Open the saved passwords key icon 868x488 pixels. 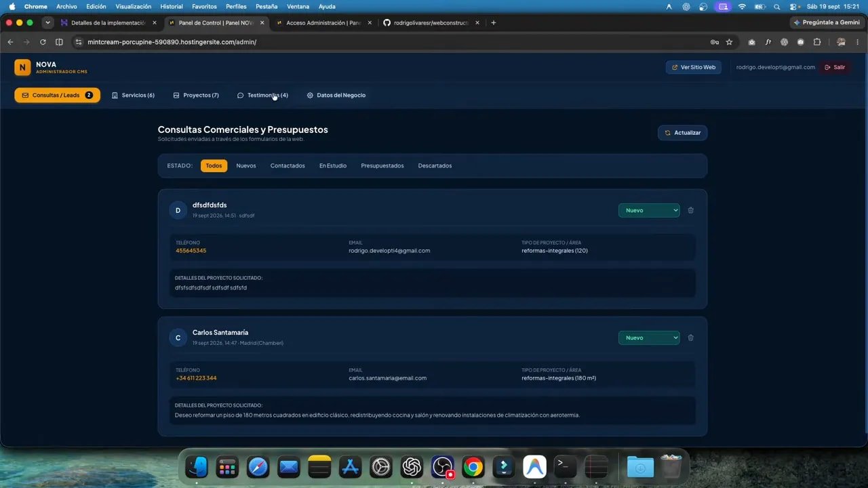point(714,42)
